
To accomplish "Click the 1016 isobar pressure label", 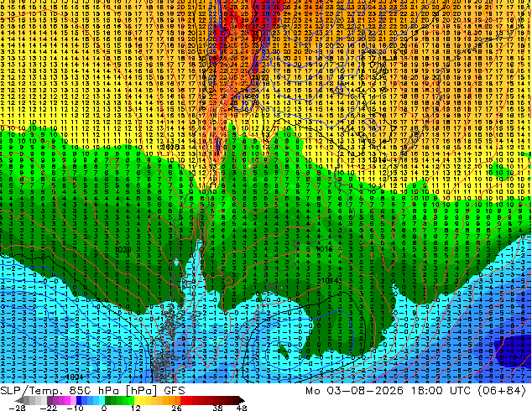I will pos(324,249).
